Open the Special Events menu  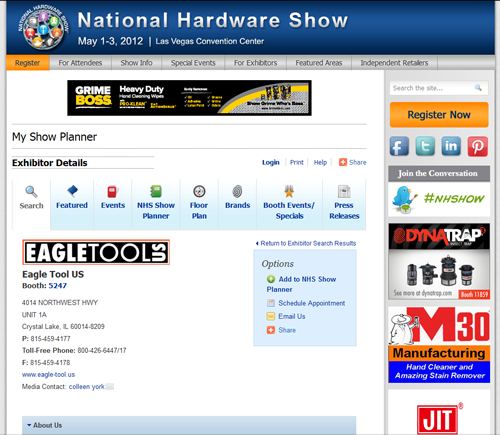click(x=193, y=63)
